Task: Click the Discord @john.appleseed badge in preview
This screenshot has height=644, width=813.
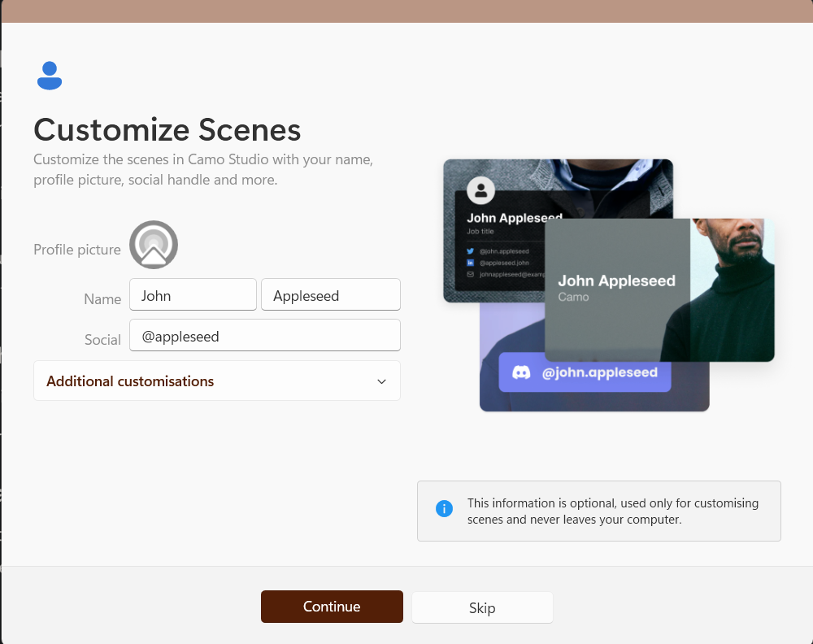Action: (585, 372)
